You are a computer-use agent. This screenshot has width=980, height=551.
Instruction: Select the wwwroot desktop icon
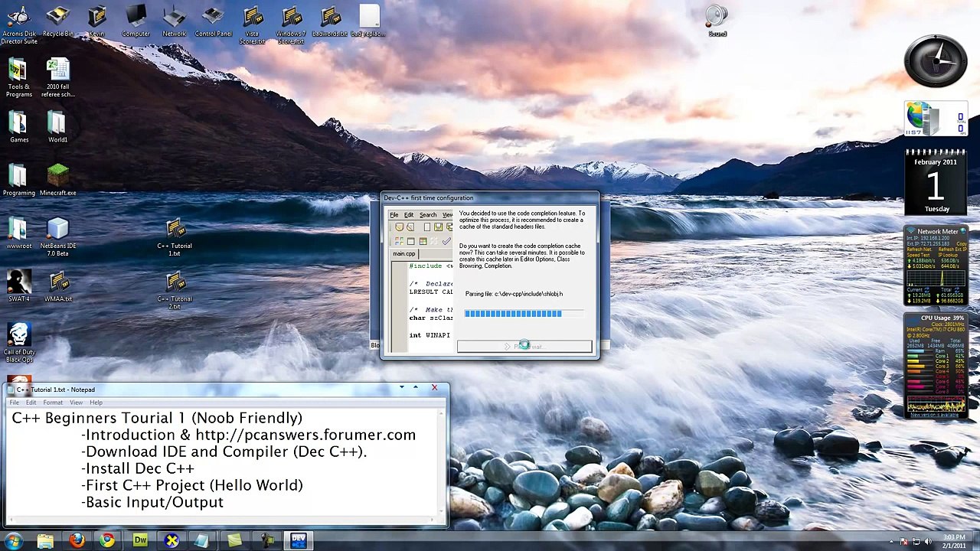19,233
